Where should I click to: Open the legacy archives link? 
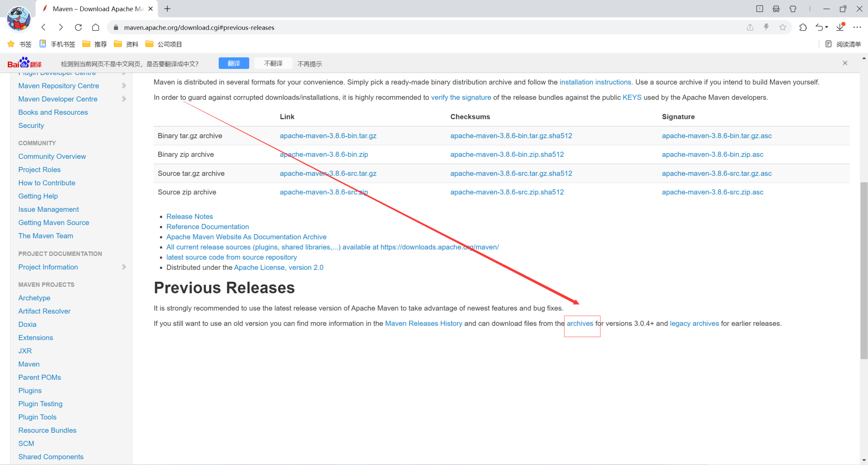[x=694, y=323]
